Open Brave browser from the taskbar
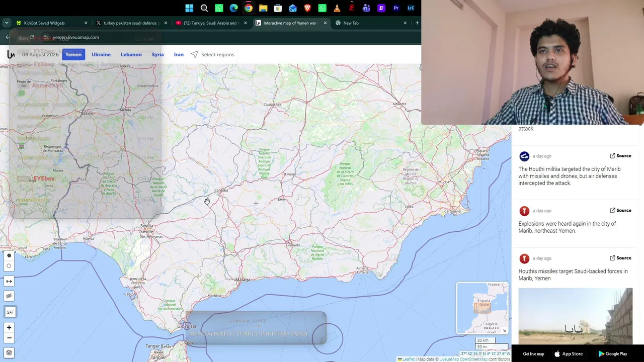This screenshot has height=362, width=644. point(307,8)
